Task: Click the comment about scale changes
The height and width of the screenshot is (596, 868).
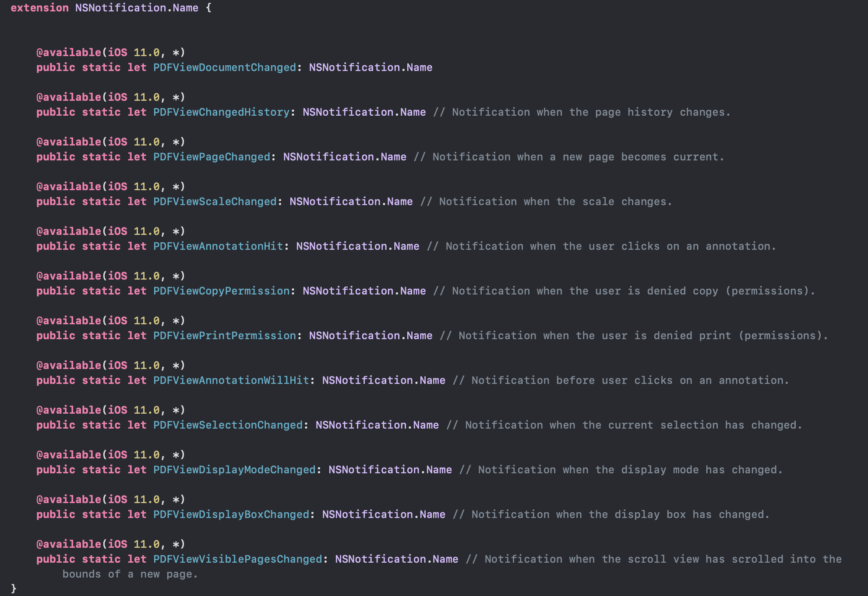Action: pyautogui.click(x=546, y=202)
